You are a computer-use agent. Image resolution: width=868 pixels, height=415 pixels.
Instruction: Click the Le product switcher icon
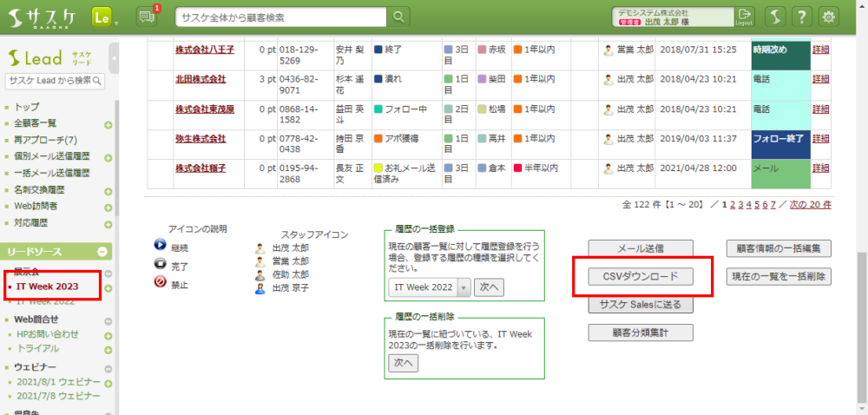[102, 16]
